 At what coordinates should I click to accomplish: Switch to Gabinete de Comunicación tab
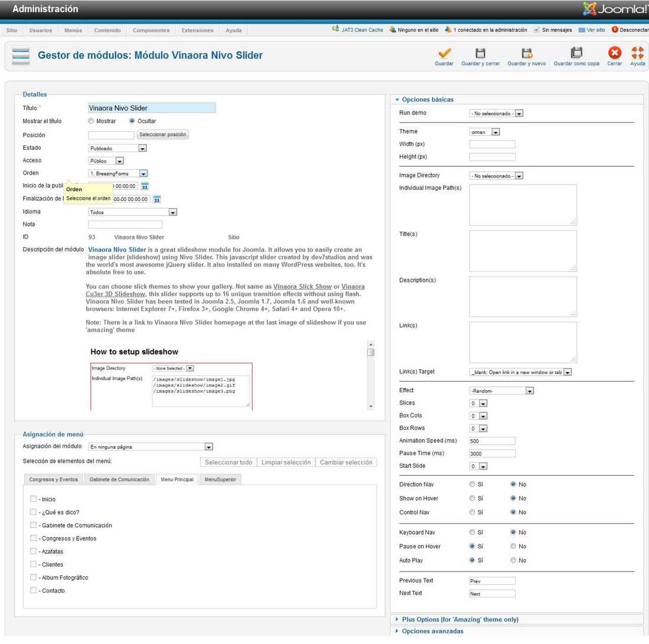(x=119, y=480)
